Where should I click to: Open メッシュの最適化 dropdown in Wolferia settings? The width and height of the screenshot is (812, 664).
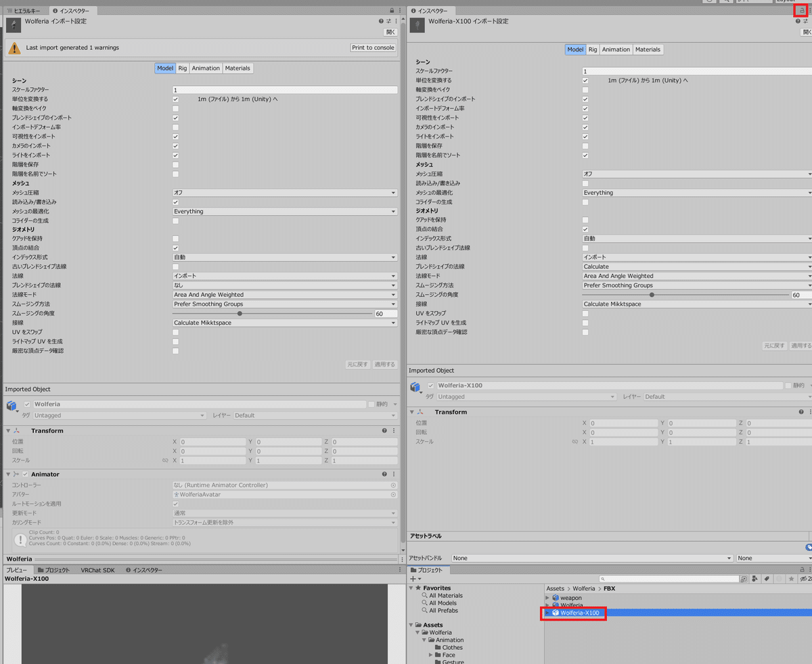point(285,212)
